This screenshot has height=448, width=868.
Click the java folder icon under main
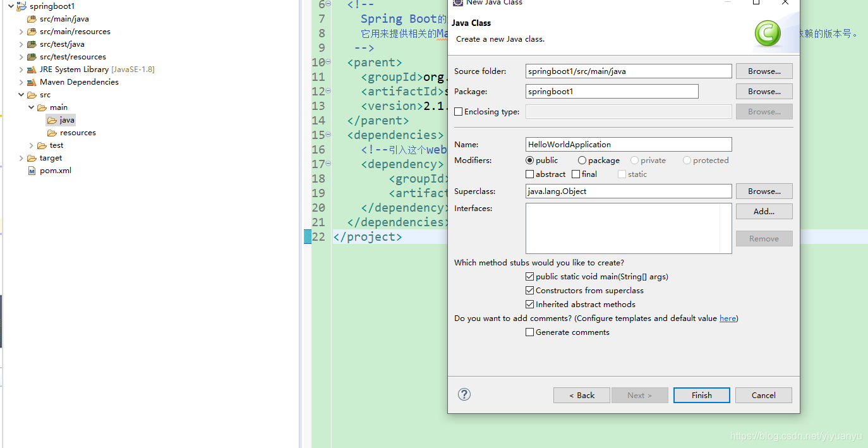(52, 120)
